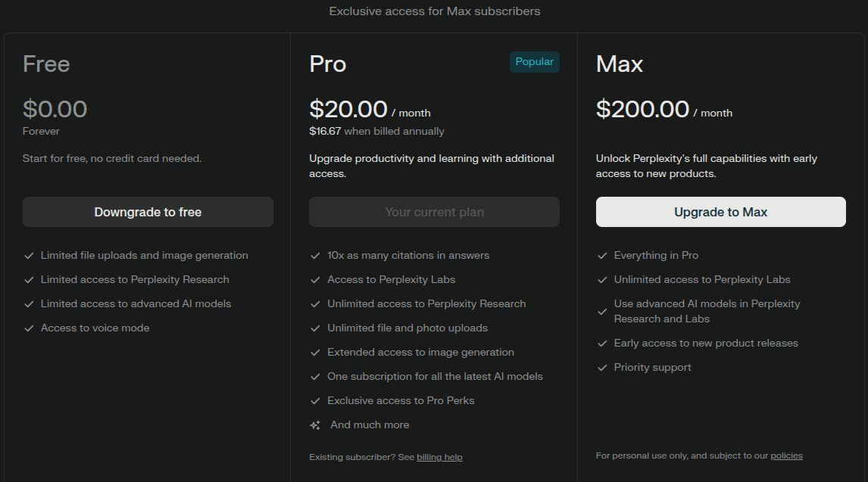Click the And much more feature text
868x482 pixels.
[x=370, y=424]
